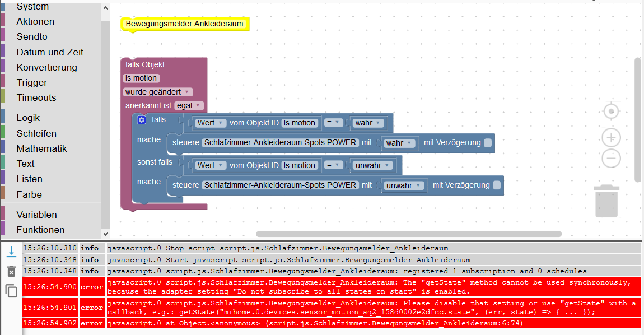Open the Sendto block category

[x=32, y=36]
